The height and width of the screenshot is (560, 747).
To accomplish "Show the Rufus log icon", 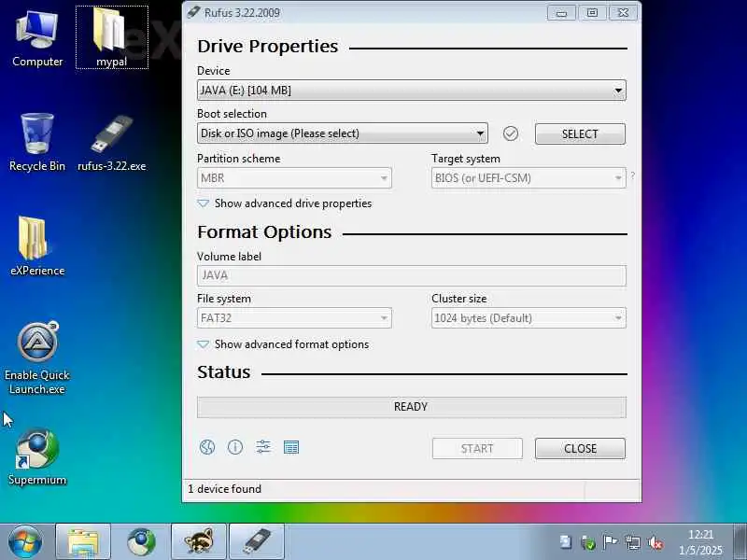I will point(291,447).
